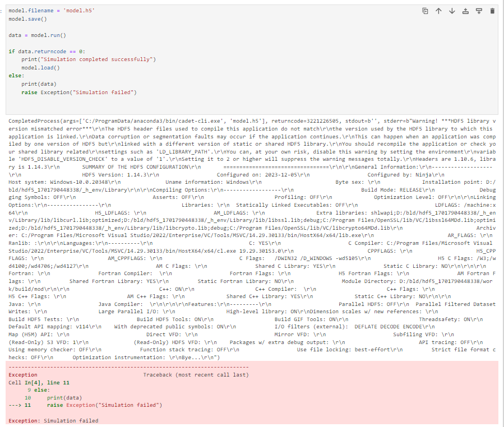Click 'Build Mode: RELEASE' in the output
The height and width of the screenshot is (427, 504).
(x=391, y=190)
